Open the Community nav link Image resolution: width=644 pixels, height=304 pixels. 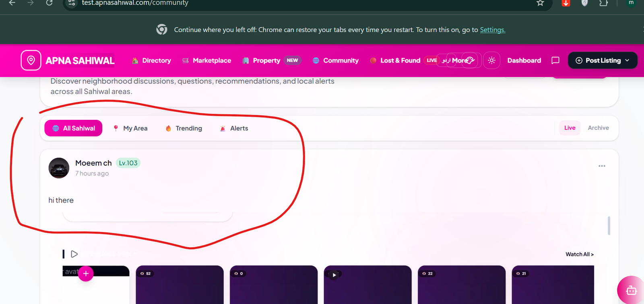[336, 60]
